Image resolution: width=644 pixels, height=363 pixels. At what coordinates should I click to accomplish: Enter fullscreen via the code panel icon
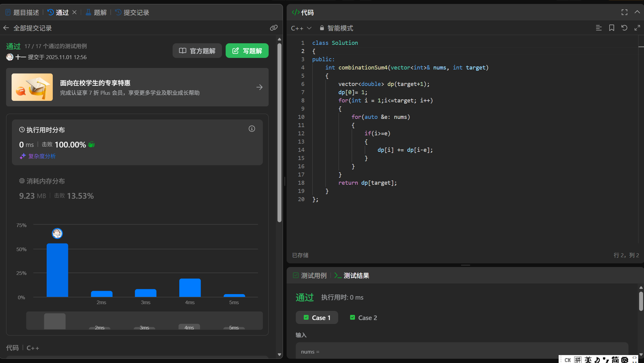[624, 12]
